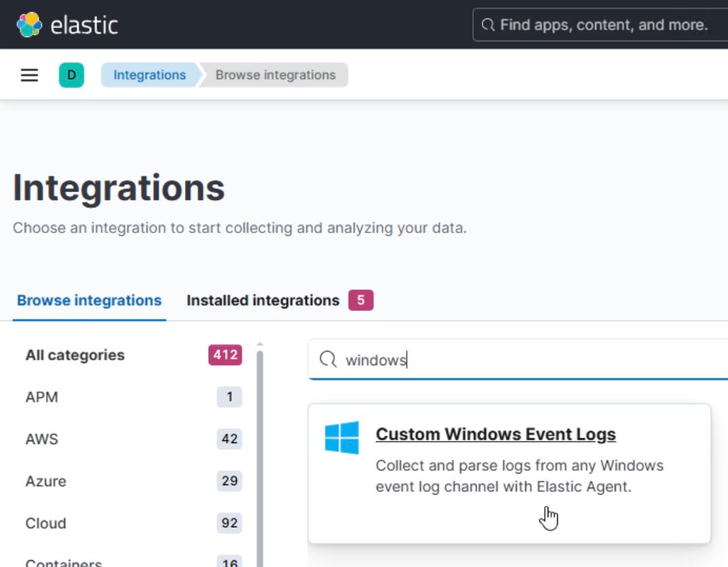The height and width of the screenshot is (567, 728).
Task: Focus the Find apps global search field
Action: pos(603,25)
